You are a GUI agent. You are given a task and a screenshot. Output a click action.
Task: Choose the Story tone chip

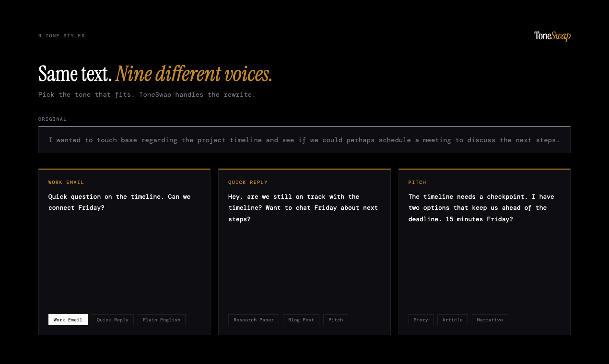point(421,319)
